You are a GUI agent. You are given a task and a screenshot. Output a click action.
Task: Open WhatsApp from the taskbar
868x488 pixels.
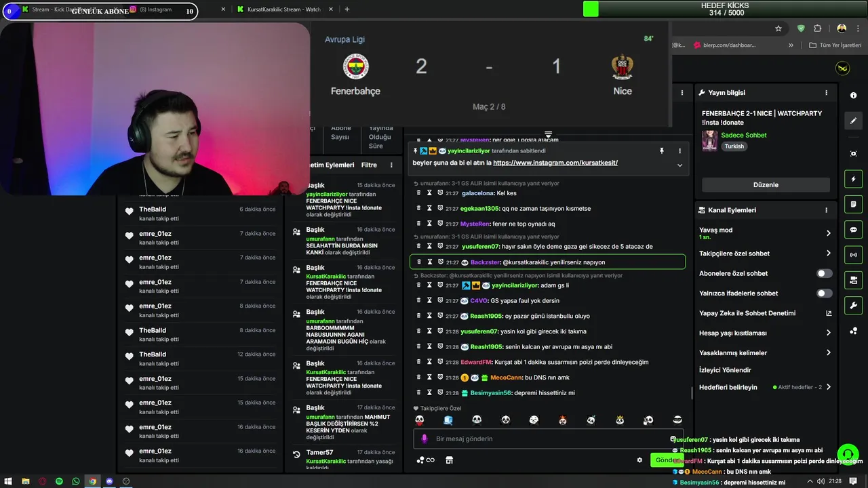(76, 481)
